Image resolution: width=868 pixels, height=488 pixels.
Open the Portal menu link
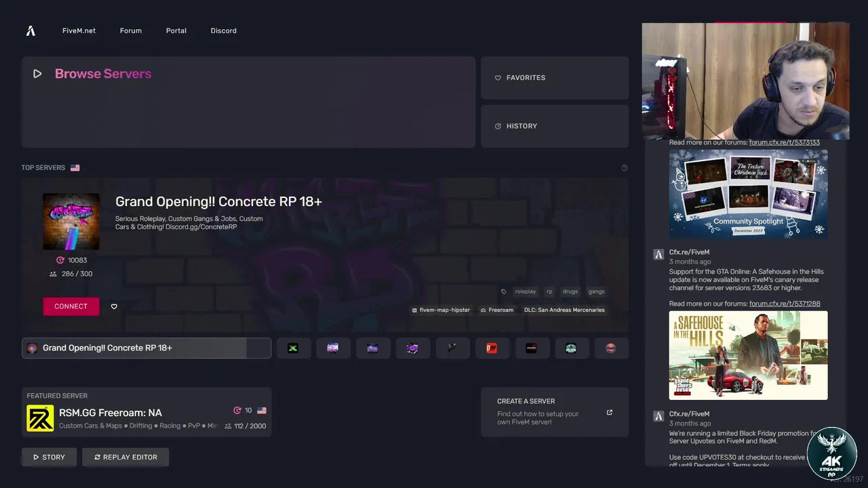(176, 30)
